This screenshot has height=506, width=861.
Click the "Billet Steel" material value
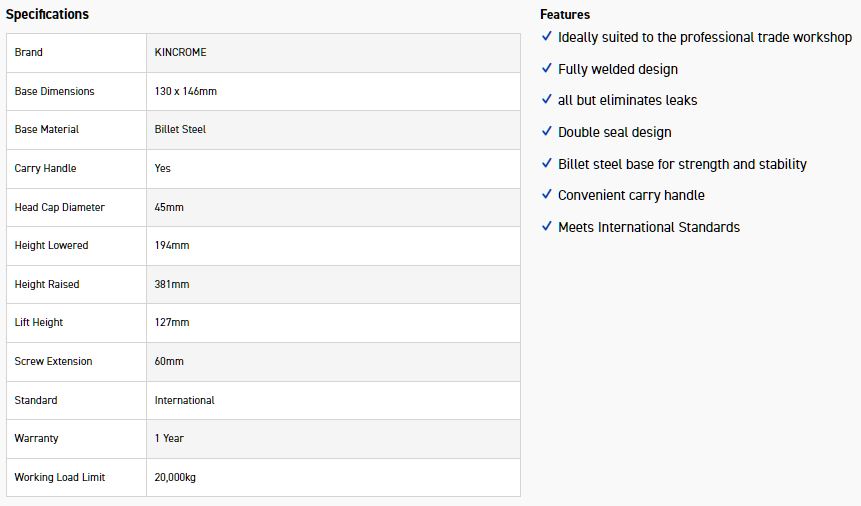[x=180, y=129]
